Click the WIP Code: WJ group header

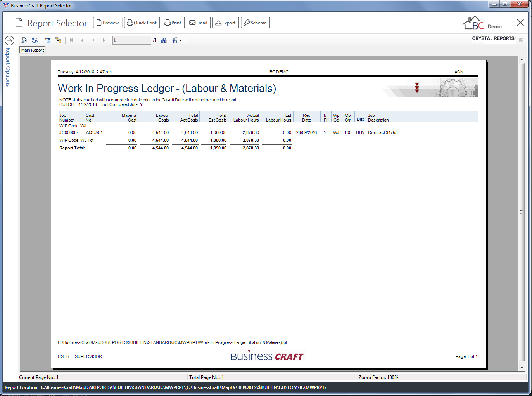point(73,126)
